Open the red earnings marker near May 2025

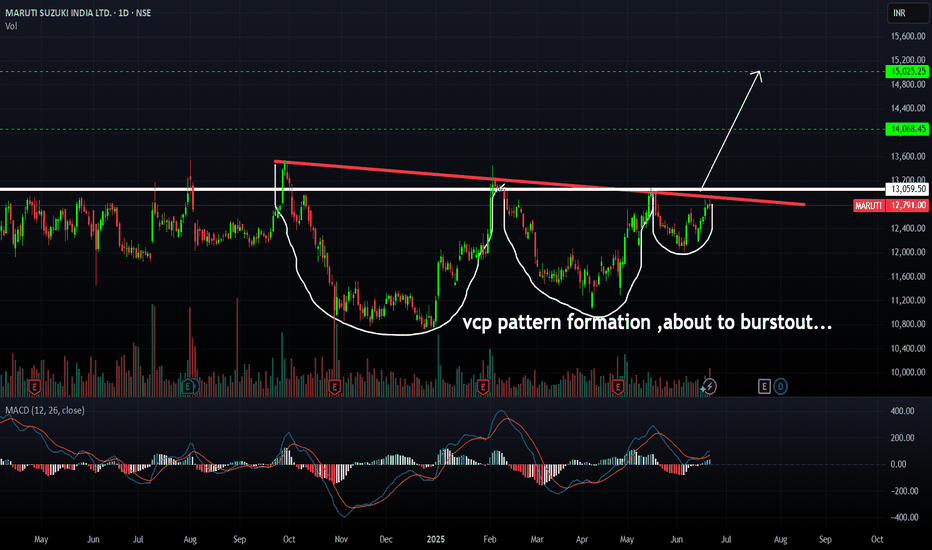tap(618, 388)
